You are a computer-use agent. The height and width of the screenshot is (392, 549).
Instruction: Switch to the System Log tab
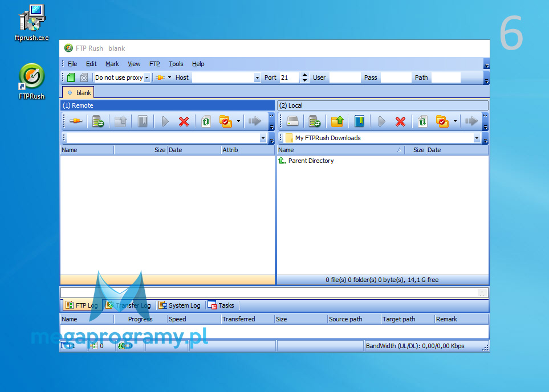click(x=180, y=305)
